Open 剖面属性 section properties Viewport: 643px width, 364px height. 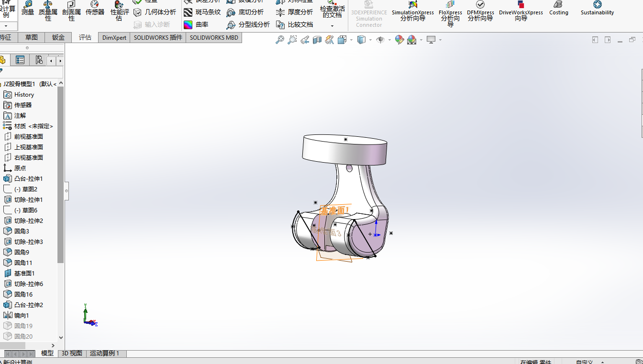point(71,11)
